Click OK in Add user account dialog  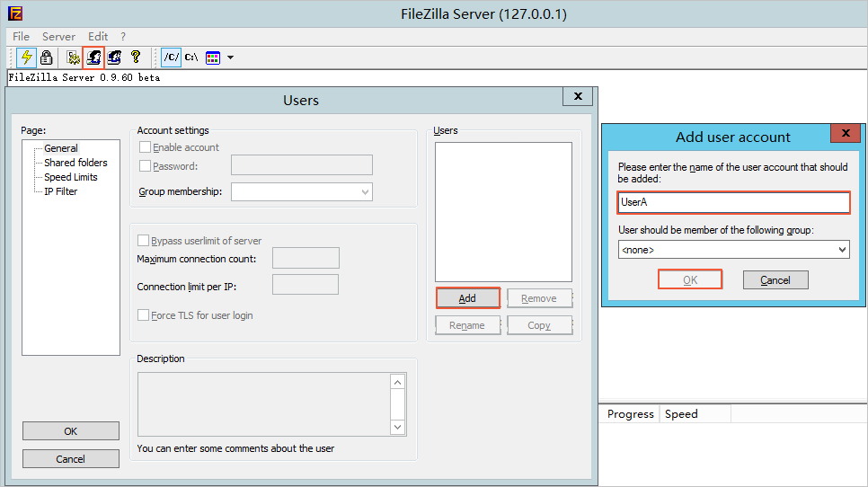690,279
